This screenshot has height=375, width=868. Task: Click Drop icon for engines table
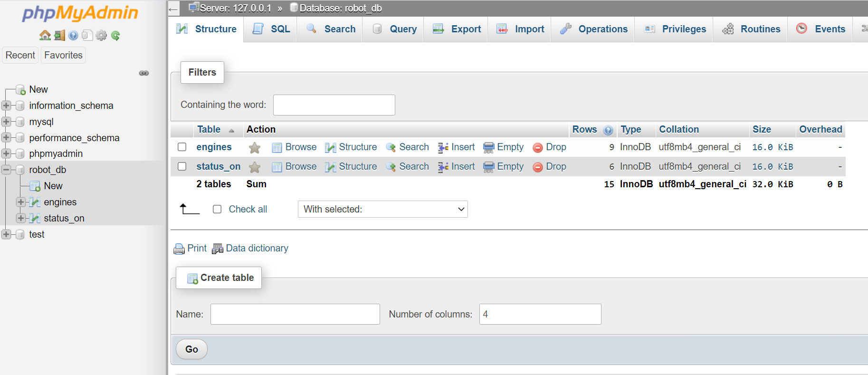pyautogui.click(x=538, y=148)
